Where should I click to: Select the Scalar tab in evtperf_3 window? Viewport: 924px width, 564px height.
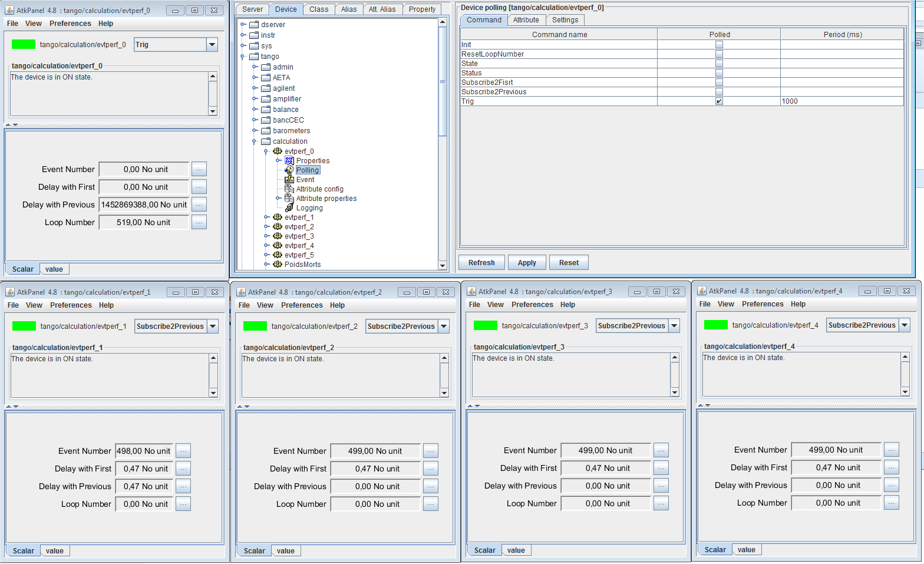pyautogui.click(x=485, y=550)
